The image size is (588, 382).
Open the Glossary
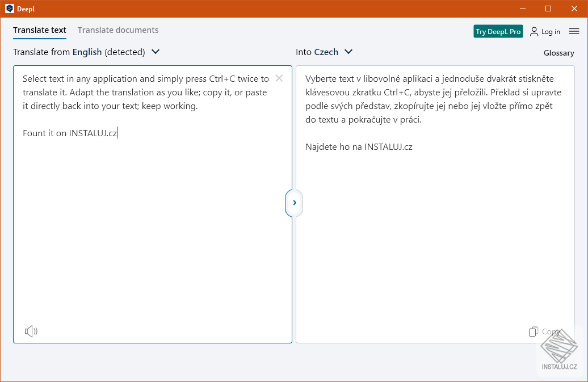[558, 53]
